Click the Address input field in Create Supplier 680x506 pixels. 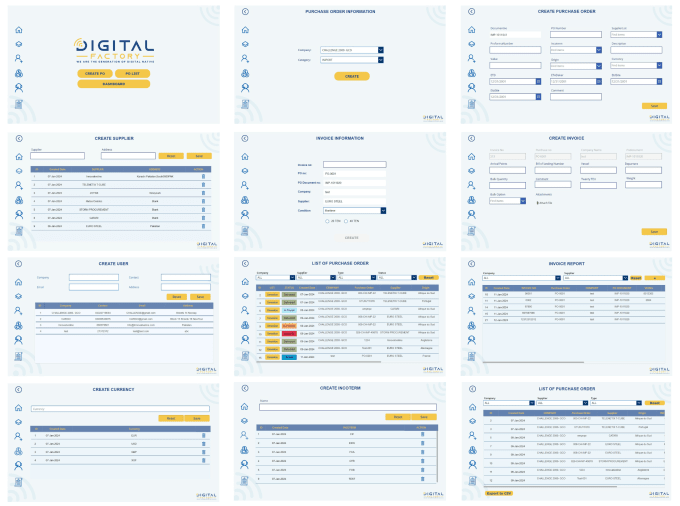128,156
